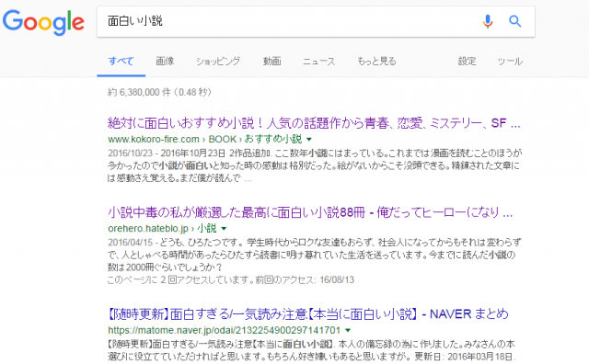Click the blue magnifying glass search button

[515, 21]
